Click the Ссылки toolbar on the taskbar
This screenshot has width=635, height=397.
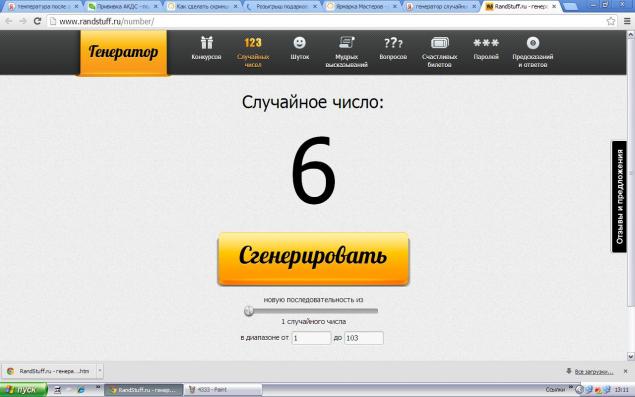pos(555,389)
